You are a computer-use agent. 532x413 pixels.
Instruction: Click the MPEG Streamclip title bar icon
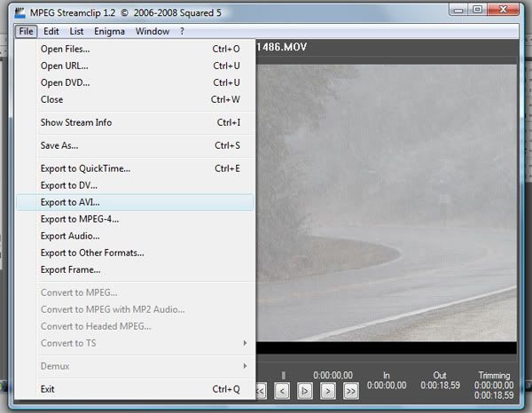(x=20, y=13)
